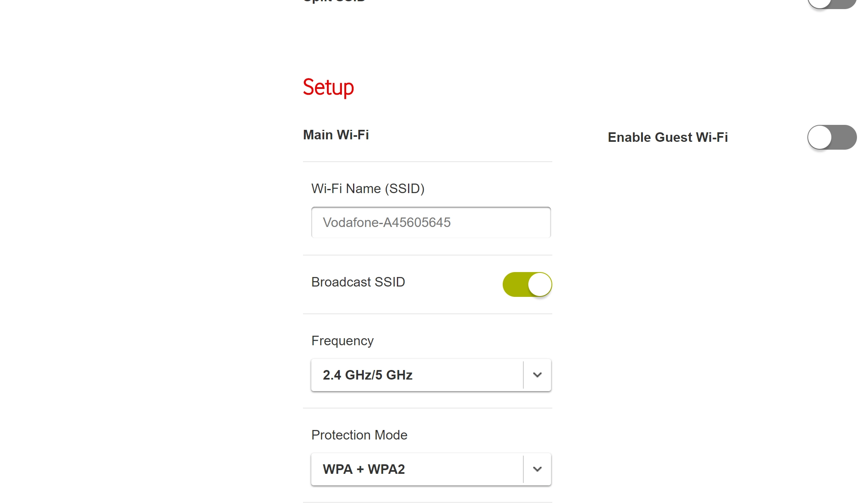Turn off the Broadcast SSID toggle
The width and height of the screenshot is (864, 504).
pyautogui.click(x=527, y=284)
